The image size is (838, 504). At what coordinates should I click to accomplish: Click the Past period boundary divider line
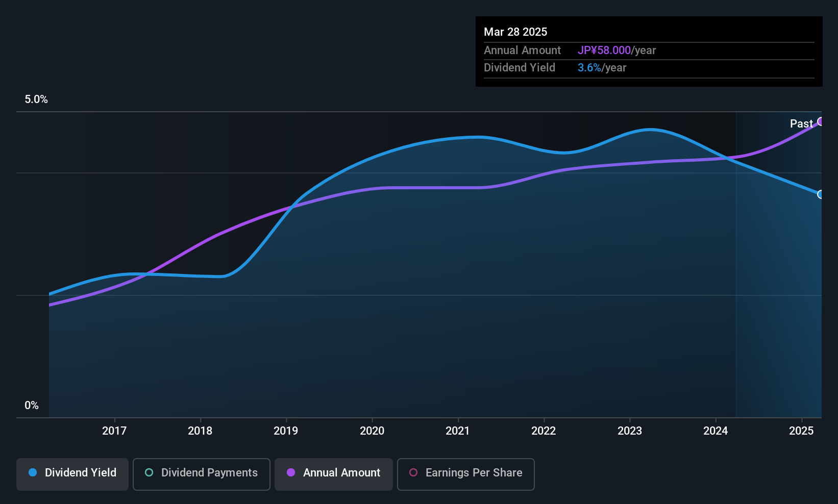coord(736,255)
